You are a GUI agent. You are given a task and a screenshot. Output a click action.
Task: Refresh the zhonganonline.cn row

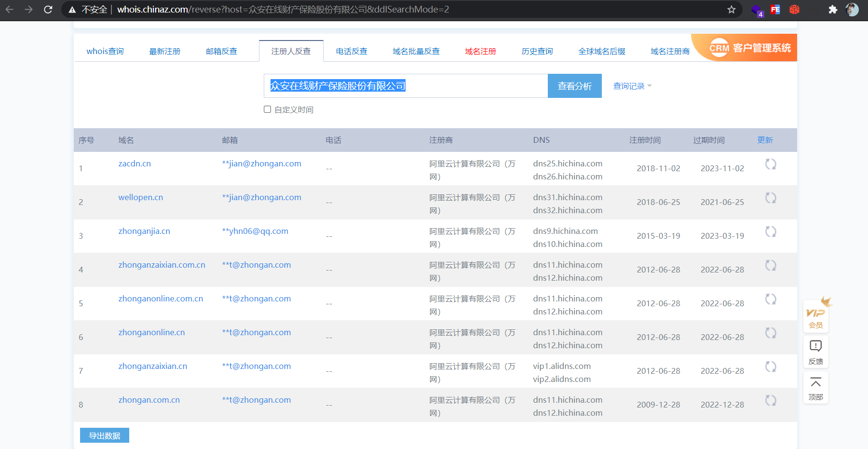[771, 333]
